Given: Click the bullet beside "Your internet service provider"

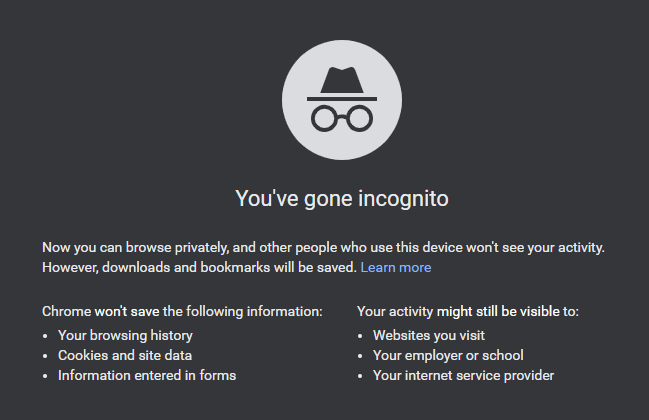Looking at the screenshot, I should click(x=361, y=376).
